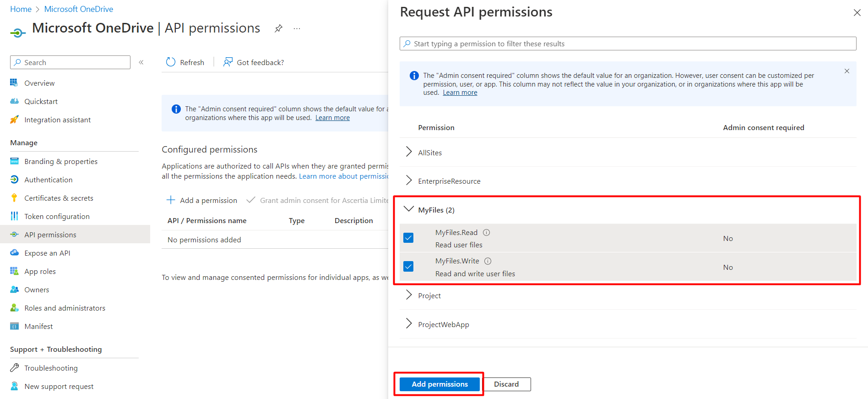The image size is (868, 399).
Task: Open Learn more link in panel banner
Action: (460, 93)
